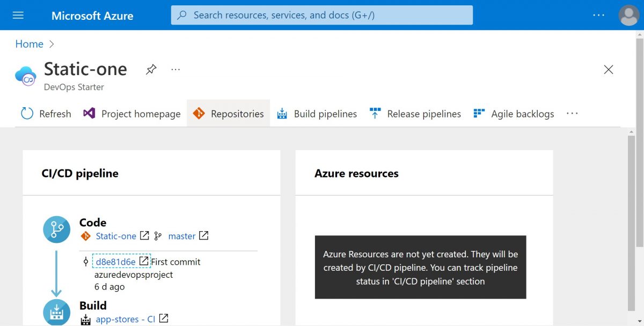Viewport: 644px width, 326px height.
Task: Open the Azure portal hamburger menu
Action: tap(18, 15)
